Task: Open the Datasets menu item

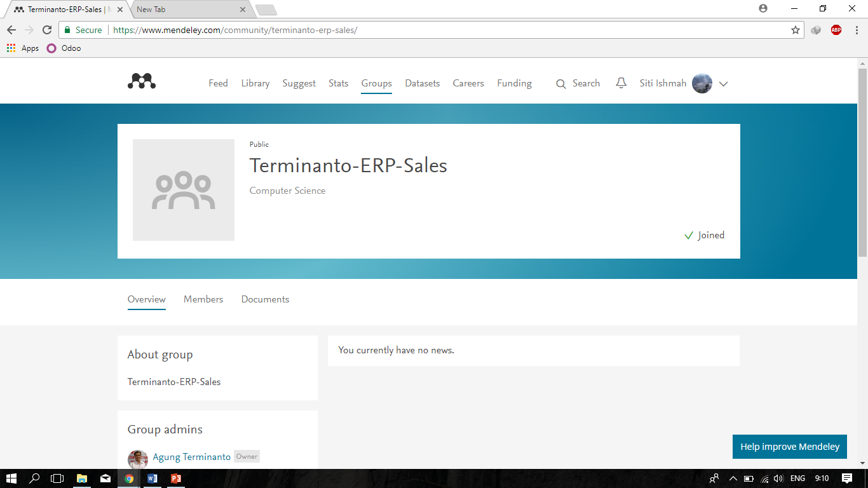Action: click(423, 83)
